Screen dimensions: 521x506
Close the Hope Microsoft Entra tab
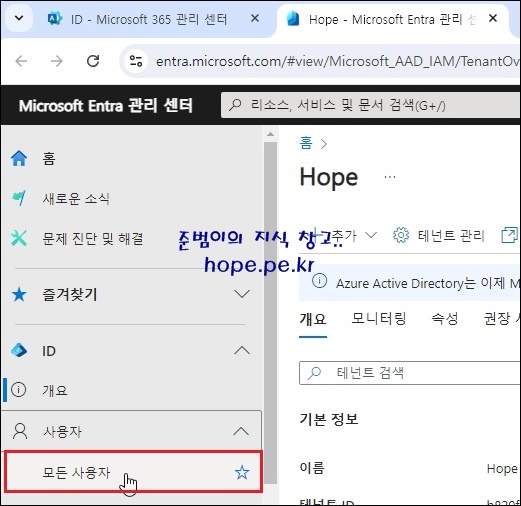click(493, 18)
